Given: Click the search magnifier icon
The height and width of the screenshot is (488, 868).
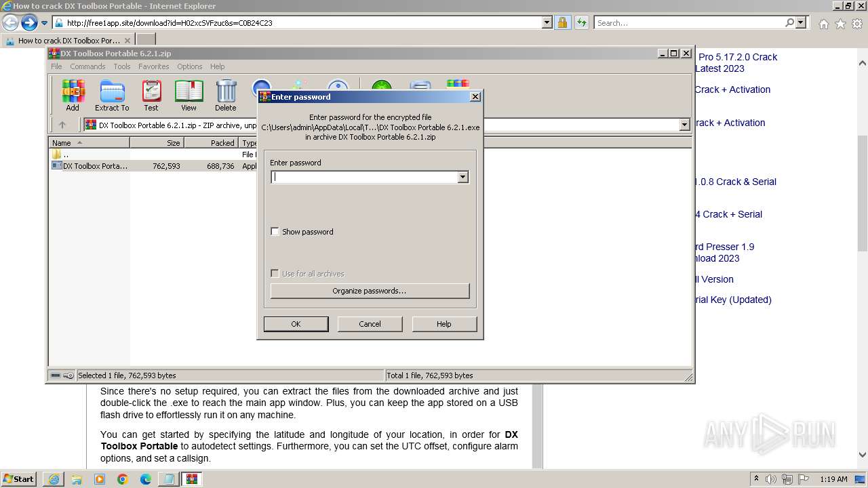Looking at the screenshot, I should (789, 22).
